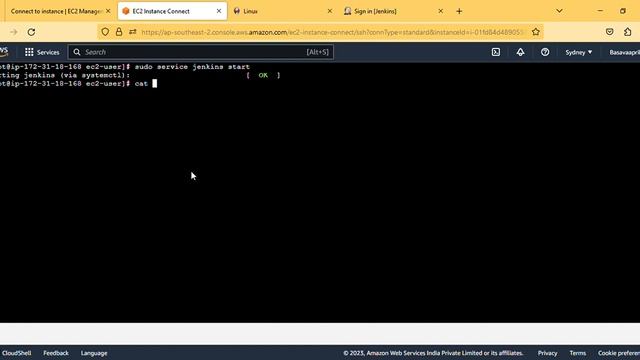Open the site permissions icon in address bar
The height and width of the screenshot is (360, 640).
pyautogui.click(x=133, y=32)
